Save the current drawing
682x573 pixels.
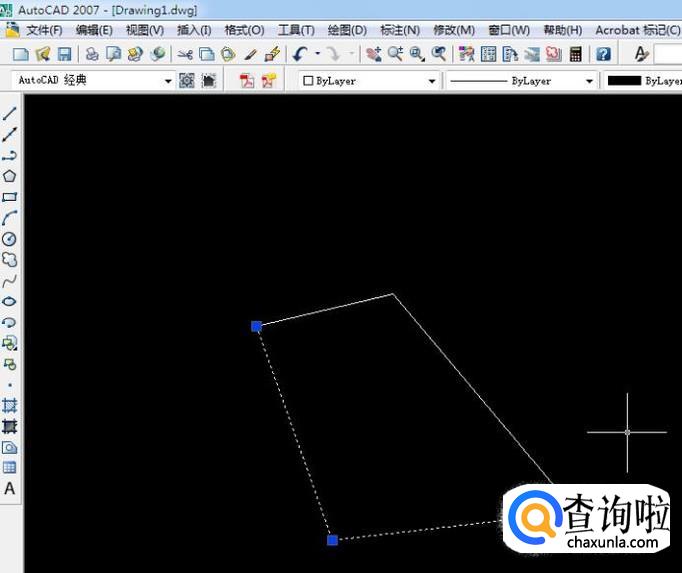click(64, 54)
